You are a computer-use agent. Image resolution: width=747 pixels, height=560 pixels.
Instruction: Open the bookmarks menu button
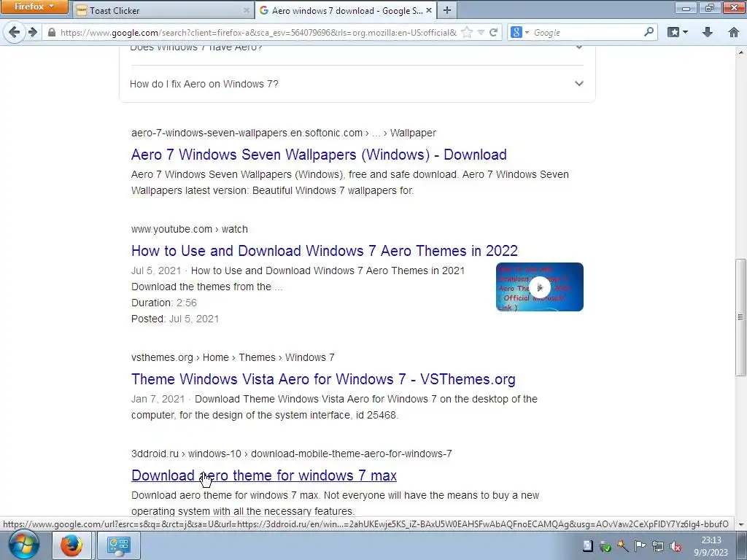[x=678, y=32]
